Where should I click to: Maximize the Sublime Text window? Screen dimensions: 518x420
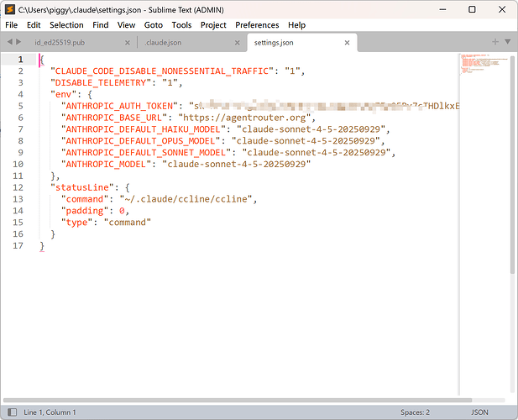(x=472, y=9)
